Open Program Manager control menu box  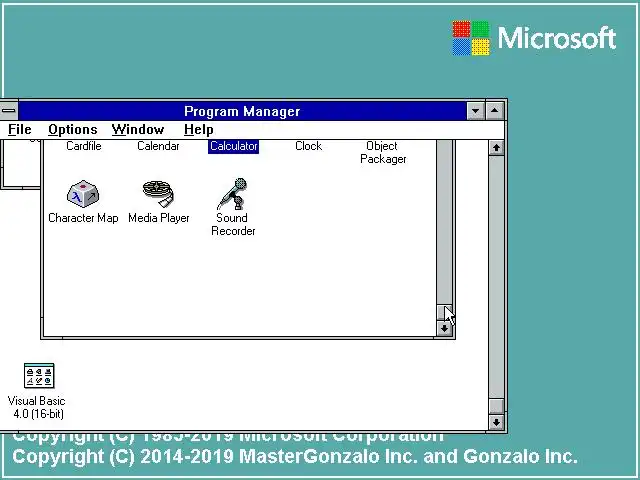pos(8,111)
